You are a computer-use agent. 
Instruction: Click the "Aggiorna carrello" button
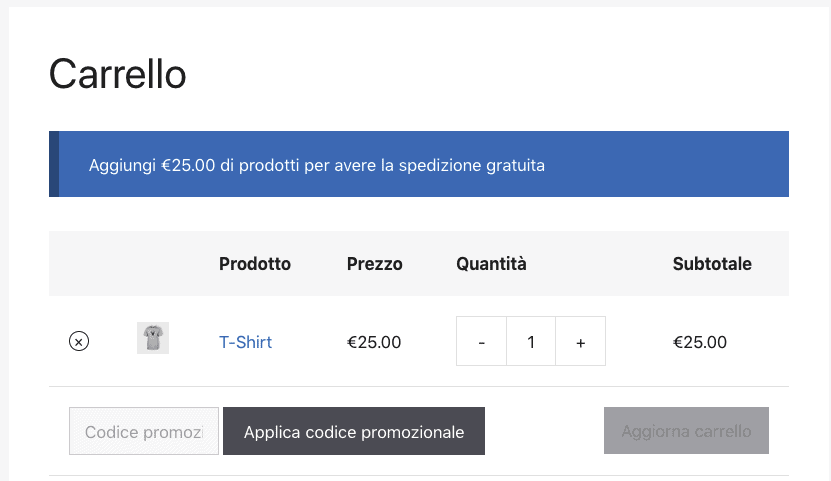pyautogui.click(x=686, y=432)
